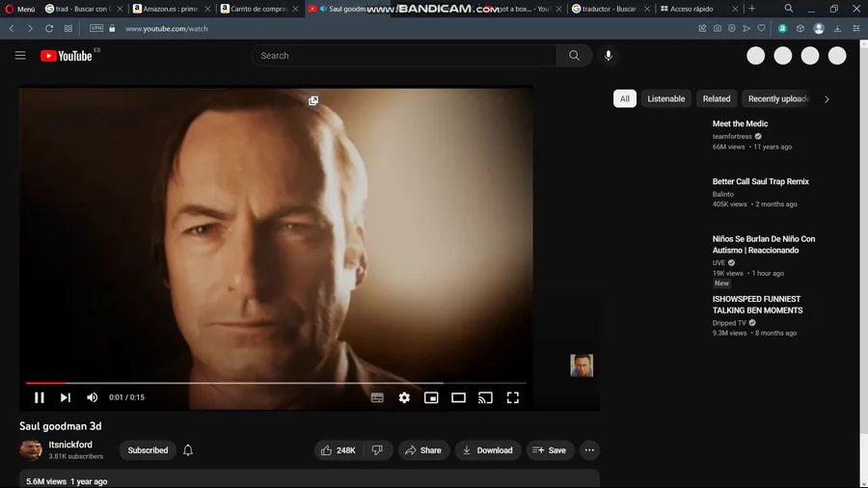
Task: Go back in browser history
Action: pyautogui.click(x=12, y=28)
